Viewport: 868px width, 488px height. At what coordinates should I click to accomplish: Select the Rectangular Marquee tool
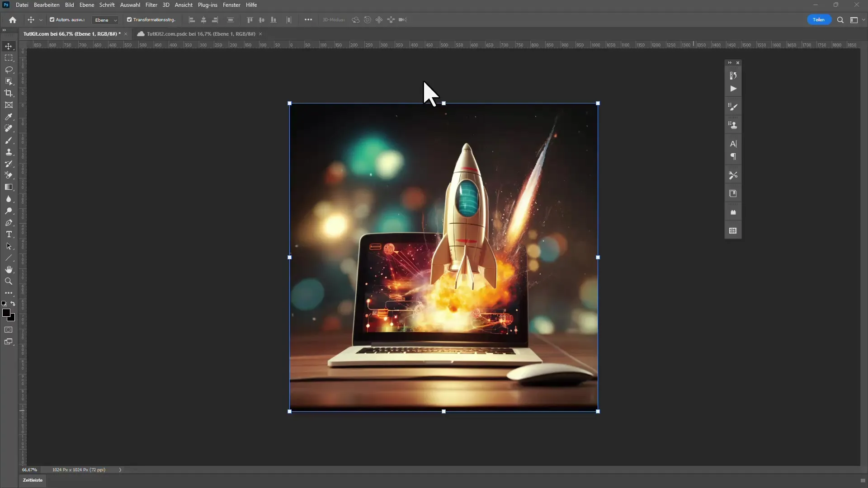click(x=9, y=58)
